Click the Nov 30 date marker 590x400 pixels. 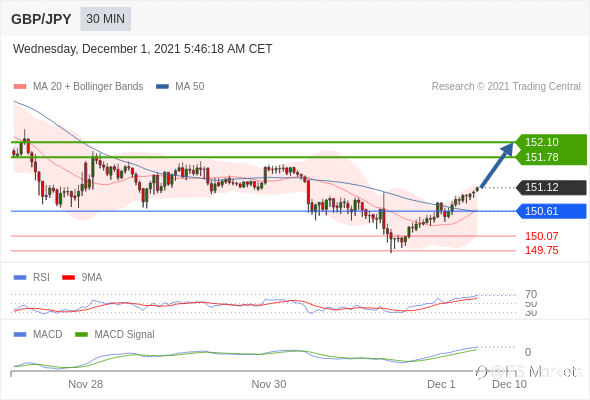(269, 384)
